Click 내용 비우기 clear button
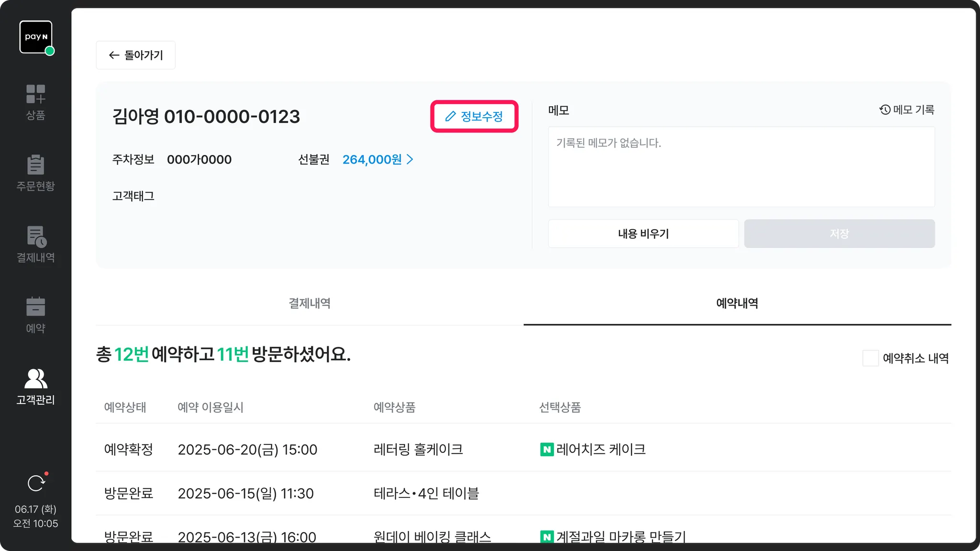980x551 pixels. click(x=643, y=234)
